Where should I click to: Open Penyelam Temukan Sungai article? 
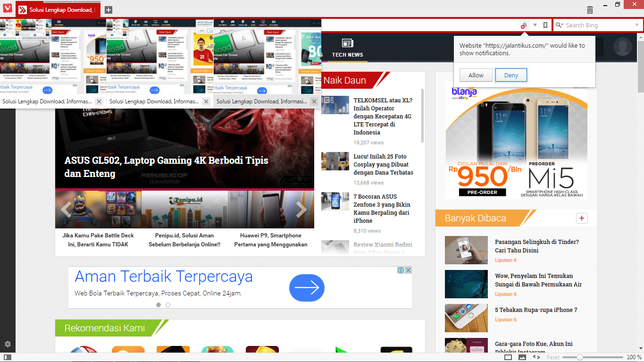pos(538,280)
